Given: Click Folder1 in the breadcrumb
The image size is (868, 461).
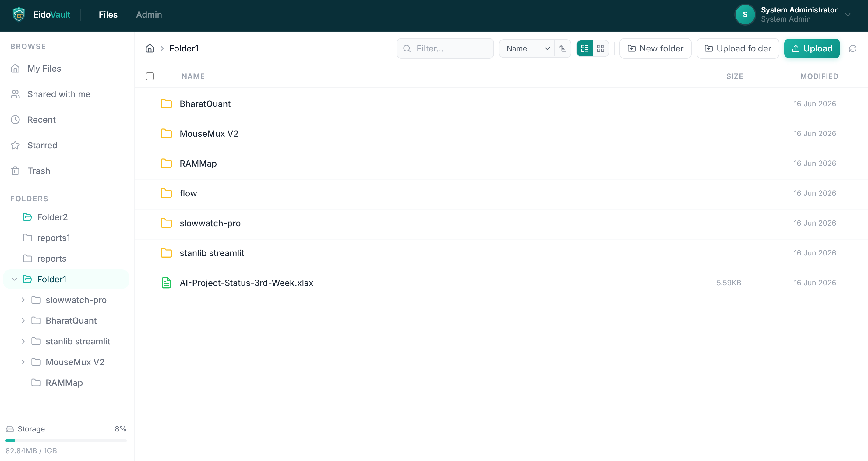Looking at the screenshot, I should (184, 48).
